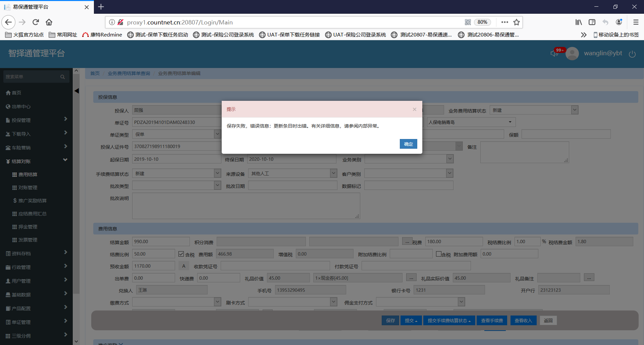The height and width of the screenshot is (345, 644).
Task: Close the 提示 dialog with X
Action: coord(415,109)
